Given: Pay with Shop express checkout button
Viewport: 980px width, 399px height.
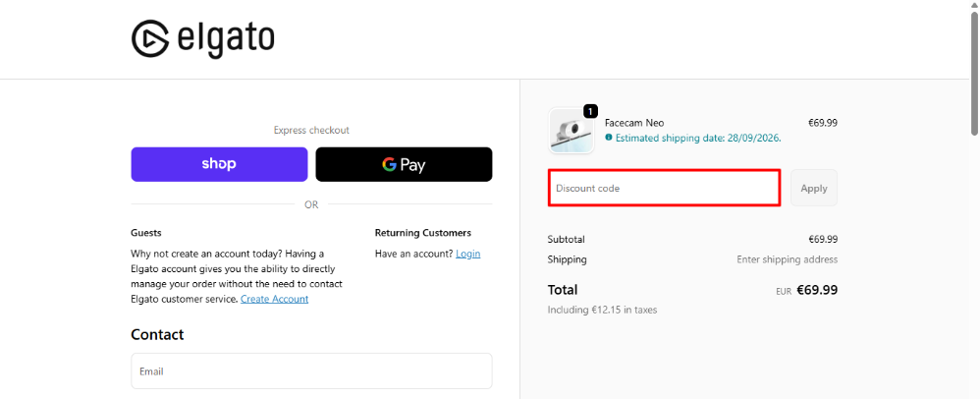Looking at the screenshot, I should tap(219, 164).
